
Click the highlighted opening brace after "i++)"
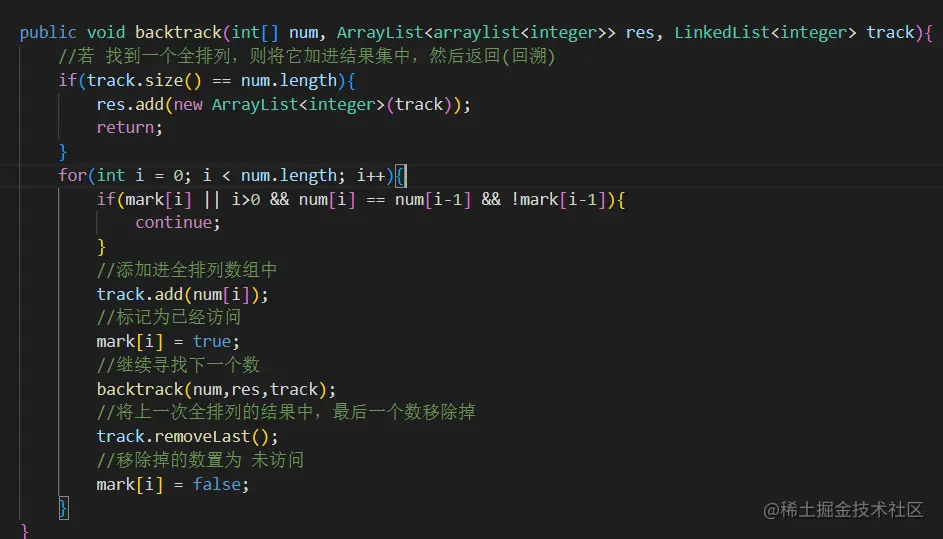[x=401, y=176]
